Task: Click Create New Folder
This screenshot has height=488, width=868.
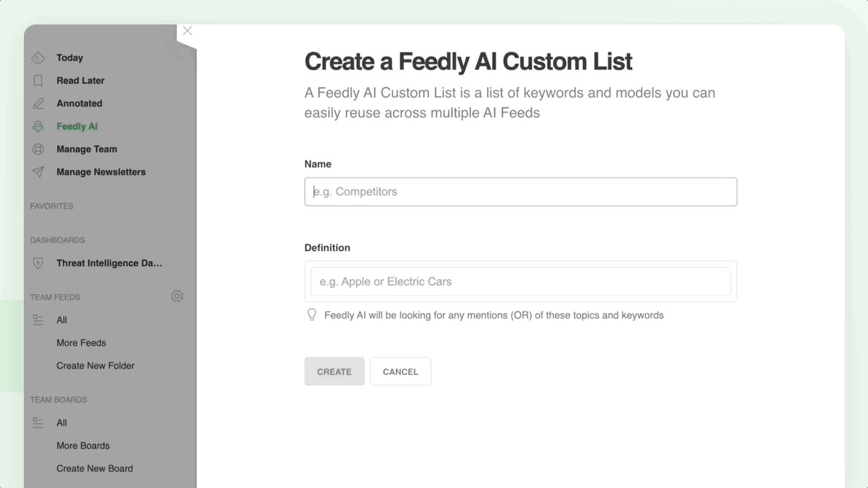Action: coord(95,366)
